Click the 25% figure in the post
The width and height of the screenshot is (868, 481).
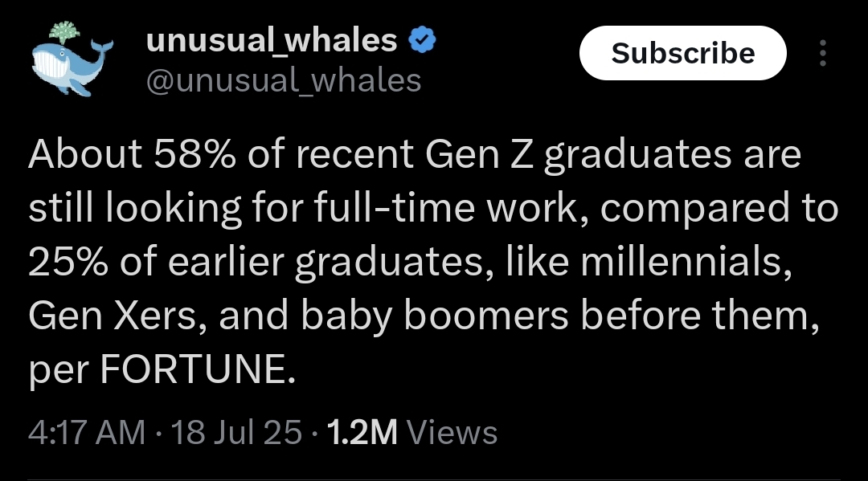coord(68,262)
